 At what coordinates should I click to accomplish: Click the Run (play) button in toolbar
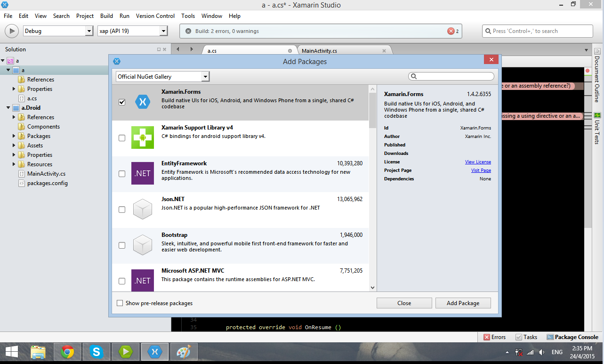(x=11, y=31)
